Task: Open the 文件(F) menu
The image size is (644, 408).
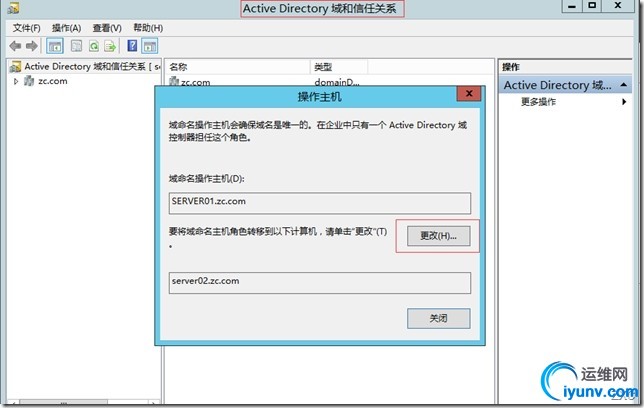Action: pos(27,28)
